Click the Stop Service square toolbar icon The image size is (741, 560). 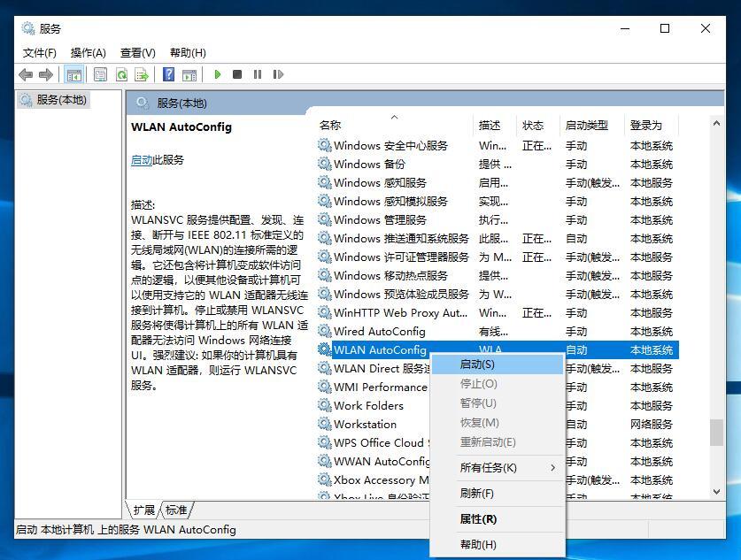[x=237, y=75]
